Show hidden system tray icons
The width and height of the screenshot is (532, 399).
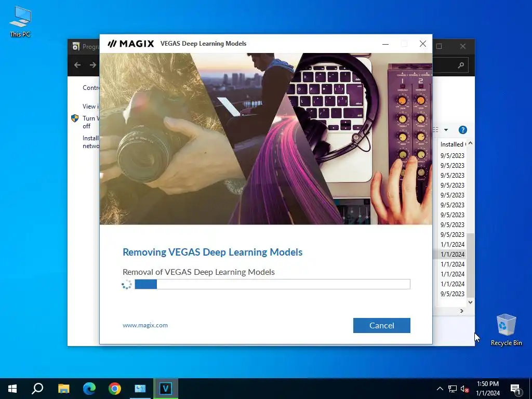(440, 389)
